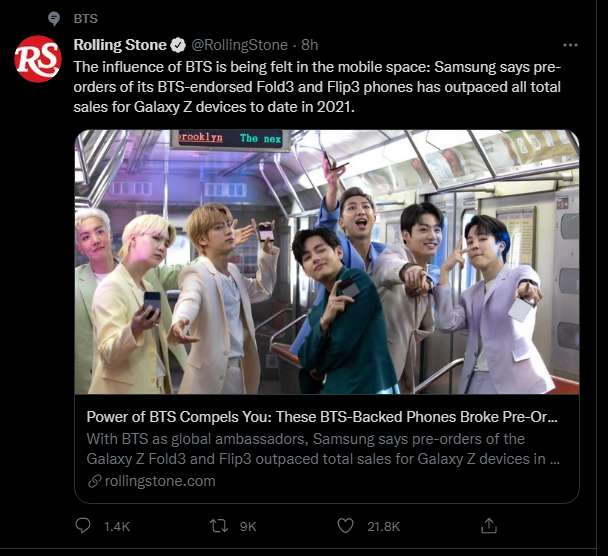This screenshot has width=608, height=556.
Task: Click the 21.8K likes count
Action: coord(383,527)
